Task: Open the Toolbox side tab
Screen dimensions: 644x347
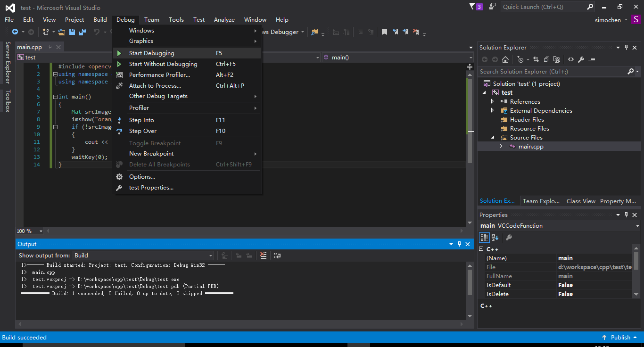Action: click(8, 100)
